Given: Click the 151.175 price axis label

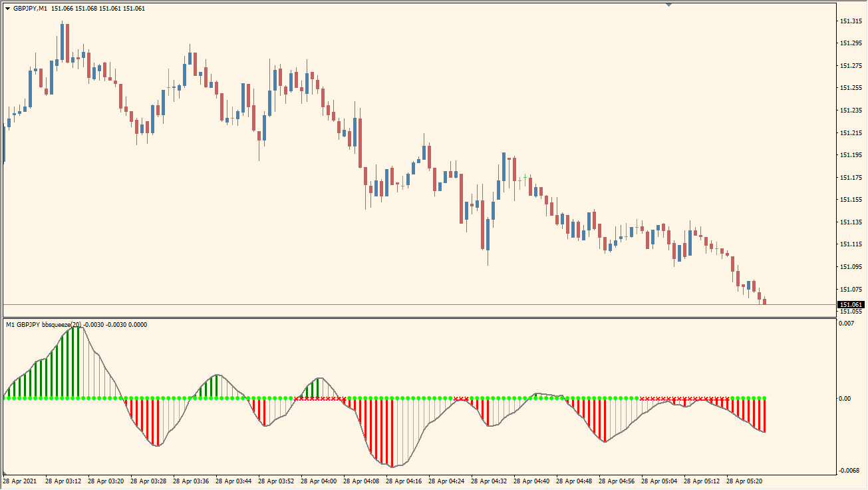Looking at the screenshot, I should [851, 178].
